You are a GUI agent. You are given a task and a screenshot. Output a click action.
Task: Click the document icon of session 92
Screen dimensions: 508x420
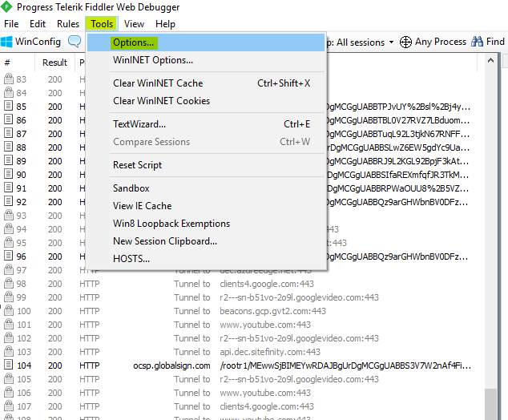[x=9, y=201]
